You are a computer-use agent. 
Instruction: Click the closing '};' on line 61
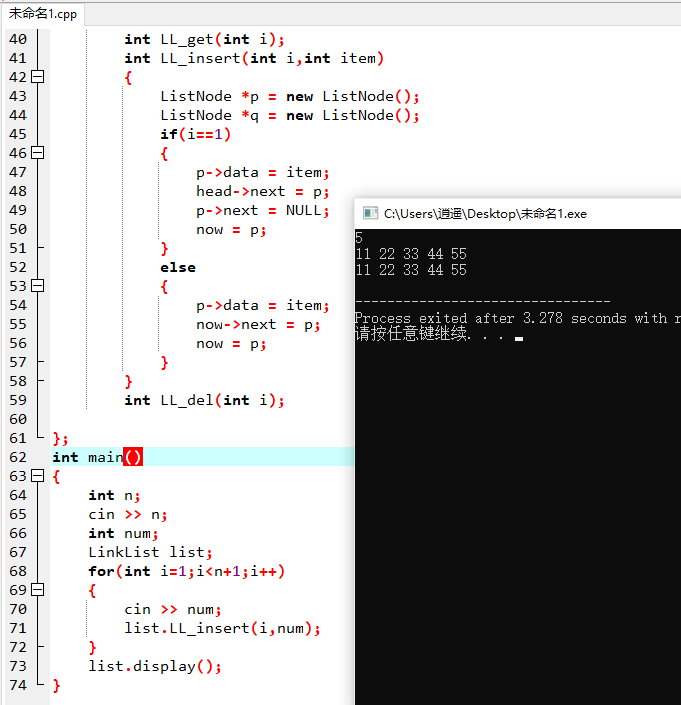click(60, 438)
